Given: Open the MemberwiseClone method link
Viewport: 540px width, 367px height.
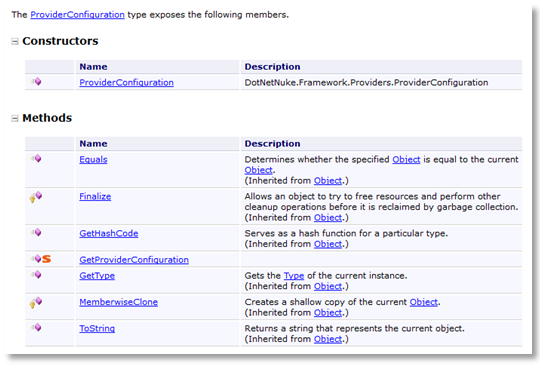Looking at the screenshot, I should click(118, 302).
